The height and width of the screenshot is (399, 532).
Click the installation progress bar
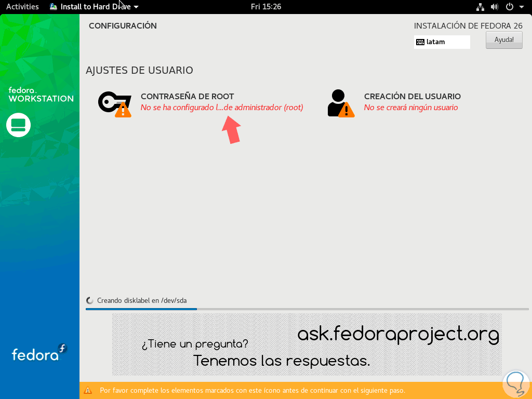[307, 309]
